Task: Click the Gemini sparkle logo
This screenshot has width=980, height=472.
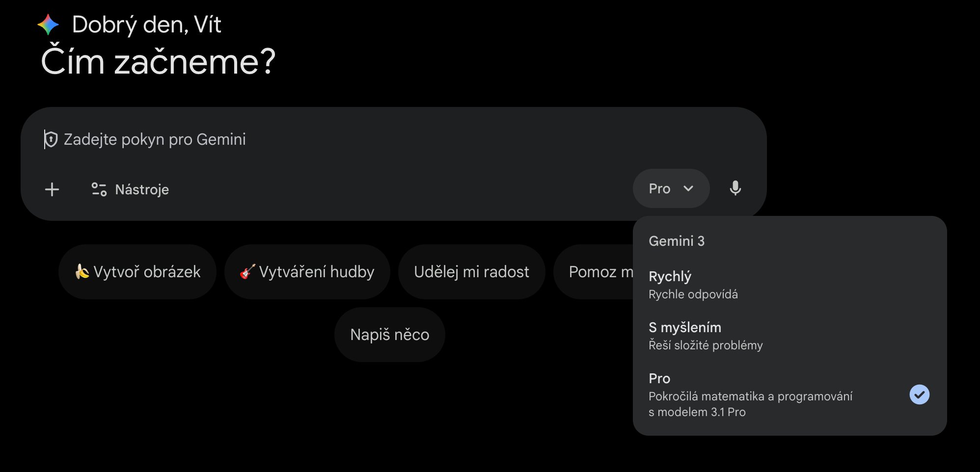Action: [48, 25]
